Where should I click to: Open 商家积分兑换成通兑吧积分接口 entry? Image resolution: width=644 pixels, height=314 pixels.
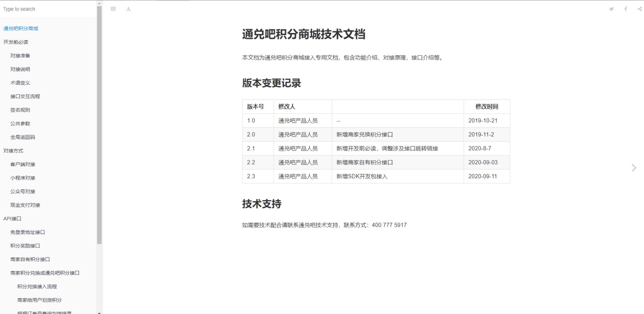tap(45, 273)
